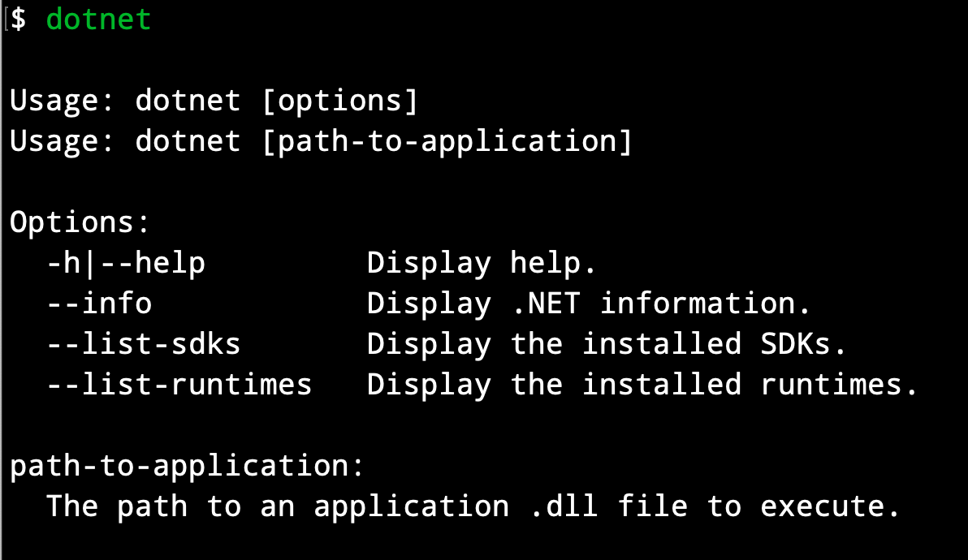The width and height of the screenshot is (968, 560).
Task: Click the 'Display help.' description
Action: [x=482, y=263]
